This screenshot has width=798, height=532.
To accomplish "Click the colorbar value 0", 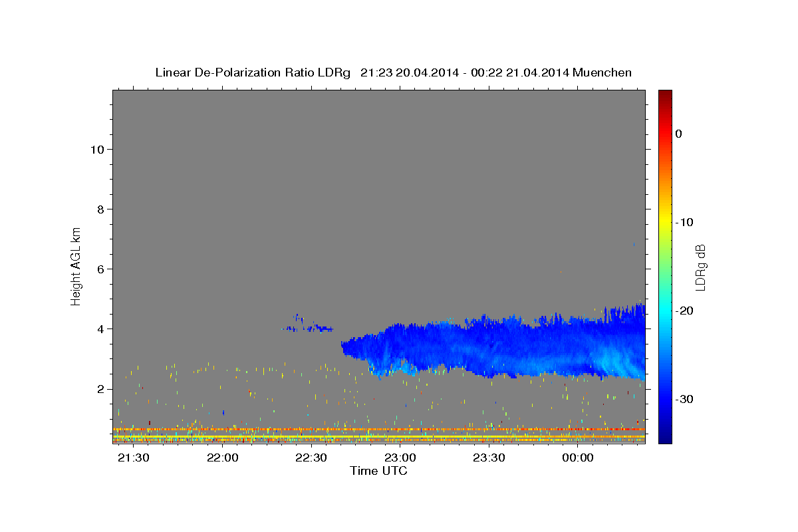I will 679,134.
